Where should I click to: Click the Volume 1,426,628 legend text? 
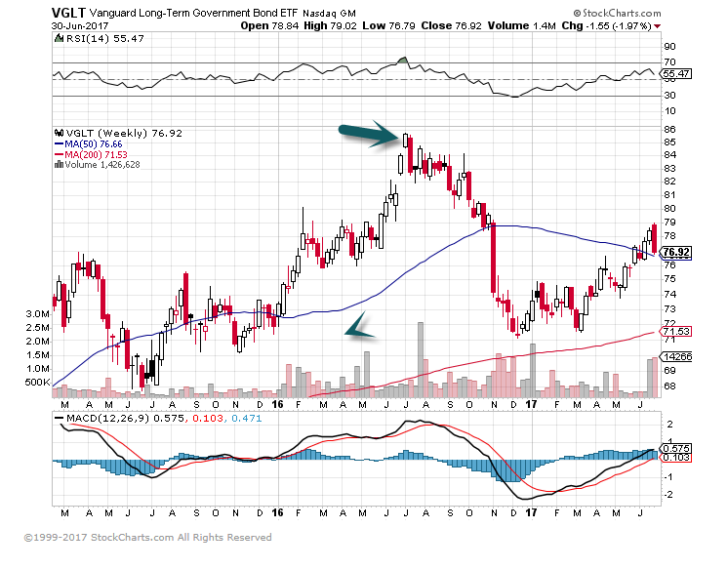[x=102, y=164]
